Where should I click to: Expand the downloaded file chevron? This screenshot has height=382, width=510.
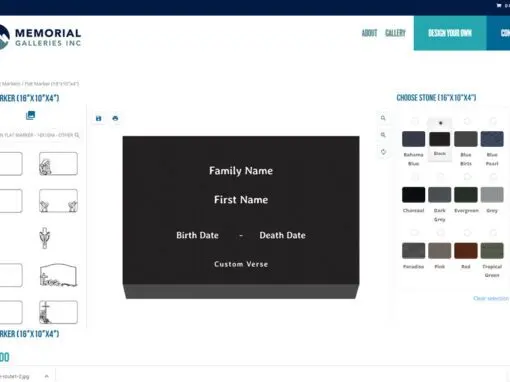tap(47, 376)
